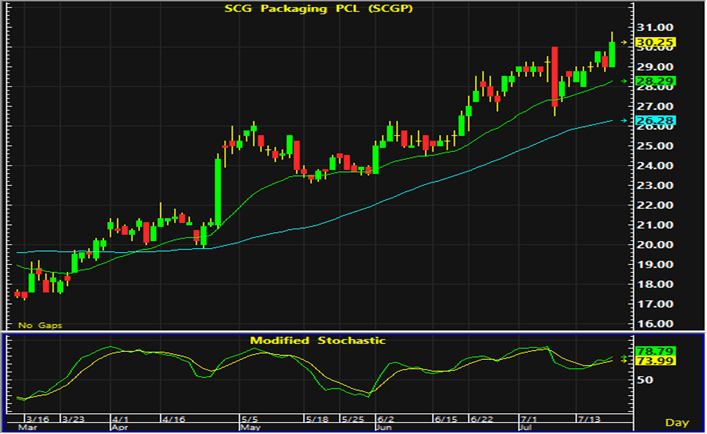The width and height of the screenshot is (707, 434).
Task: Click the cyan 26.28 moving average label
Action: point(655,120)
